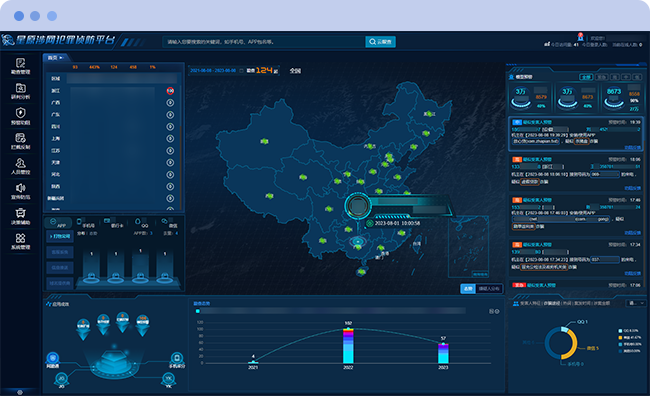
Task: Click the keyword search input field
Action: tap(264, 42)
